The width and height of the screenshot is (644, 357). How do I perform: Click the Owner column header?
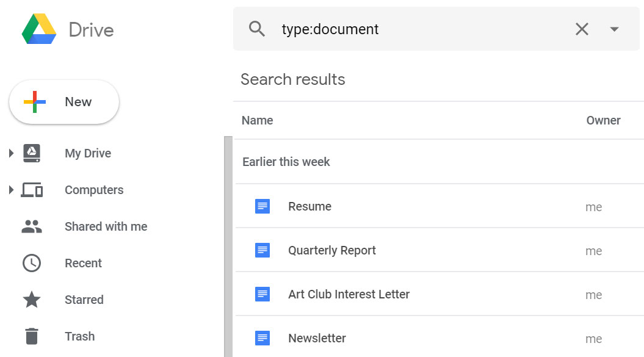[603, 120]
